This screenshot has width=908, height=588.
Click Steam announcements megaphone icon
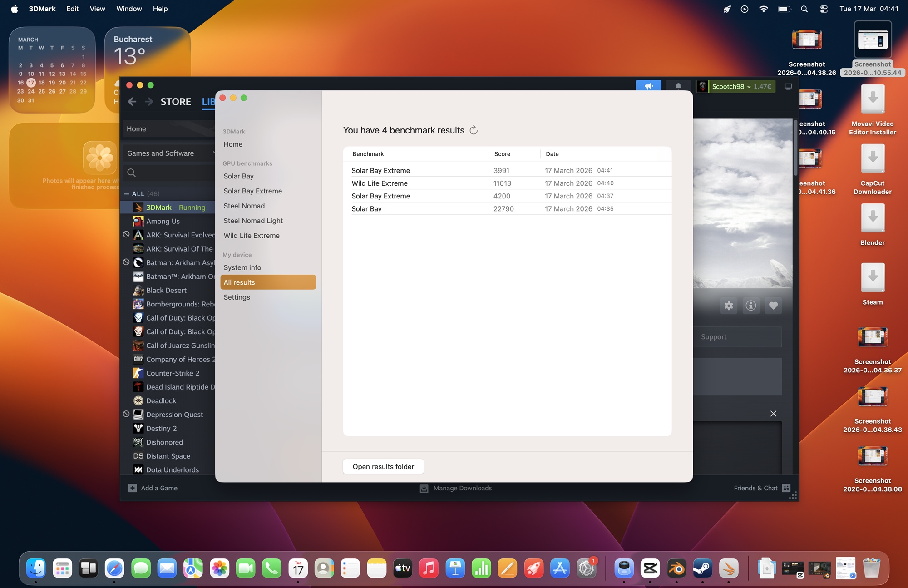(x=648, y=86)
